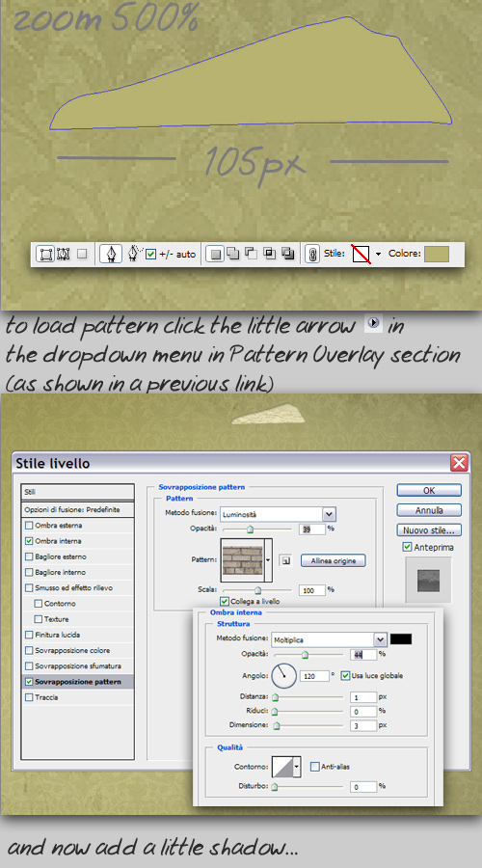Choose Intersect shape areas icon
The width and height of the screenshot is (482, 868).
pyautogui.click(x=270, y=254)
